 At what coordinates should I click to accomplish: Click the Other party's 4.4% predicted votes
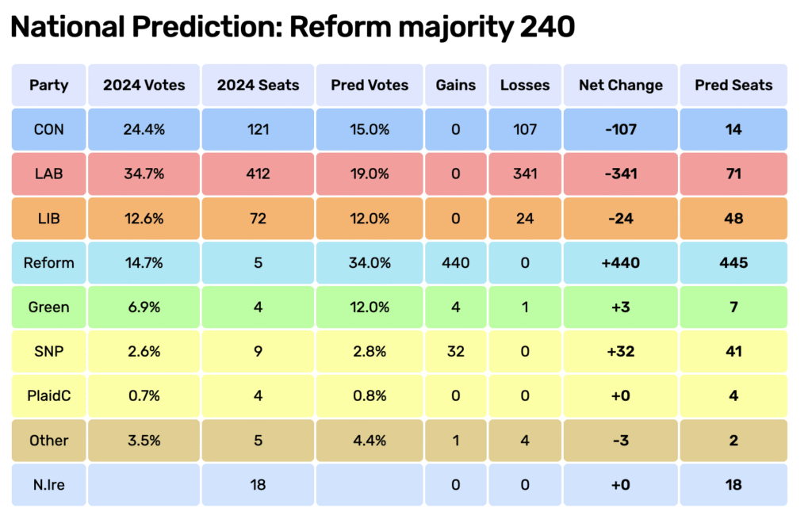pos(370,440)
